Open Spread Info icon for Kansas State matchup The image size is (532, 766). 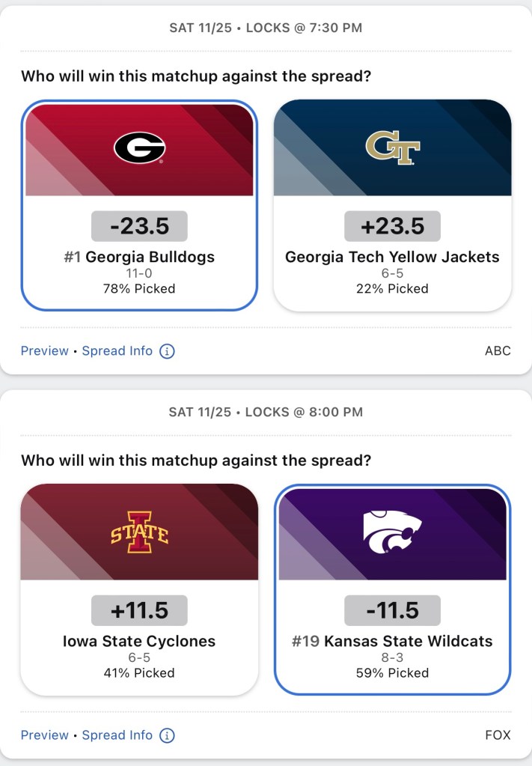pos(168,735)
